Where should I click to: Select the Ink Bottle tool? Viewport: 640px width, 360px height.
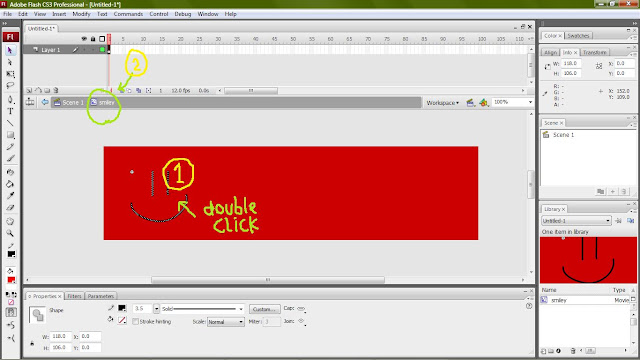pyautogui.click(x=10, y=172)
